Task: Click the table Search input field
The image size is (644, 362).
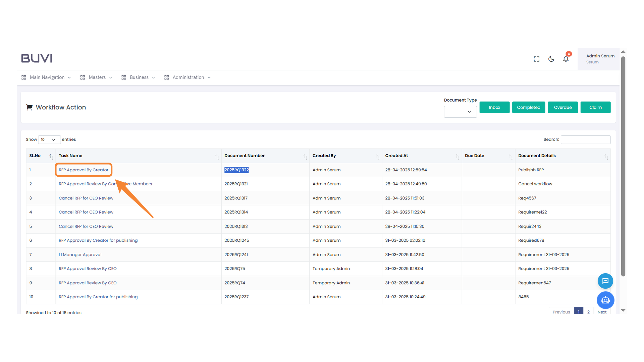Action: pos(585,139)
